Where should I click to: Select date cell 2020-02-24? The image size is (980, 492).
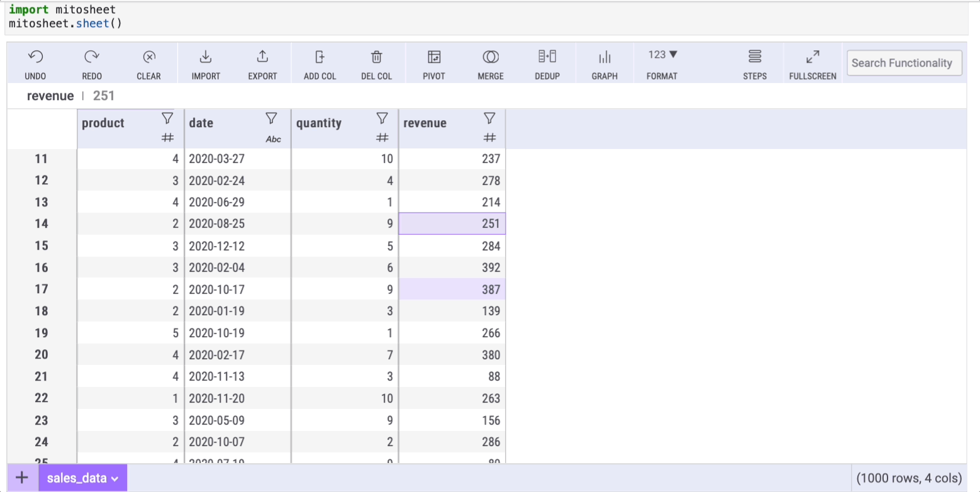238,181
